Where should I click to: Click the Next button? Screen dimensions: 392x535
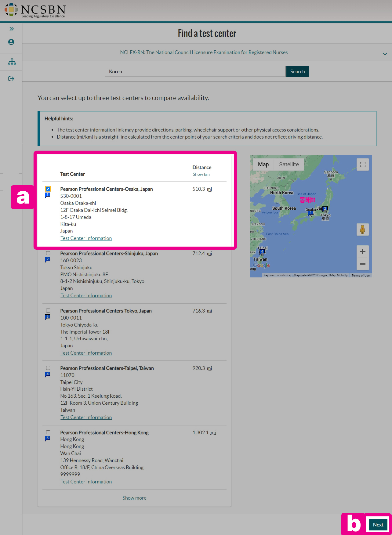378,525
